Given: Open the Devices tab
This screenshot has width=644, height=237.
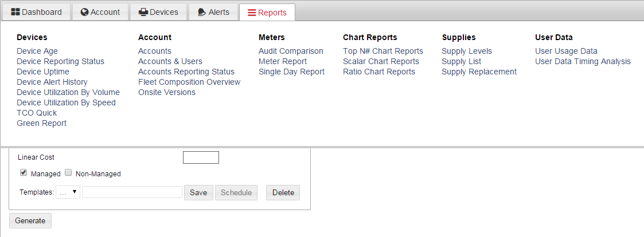Looking at the screenshot, I should (x=158, y=12).
